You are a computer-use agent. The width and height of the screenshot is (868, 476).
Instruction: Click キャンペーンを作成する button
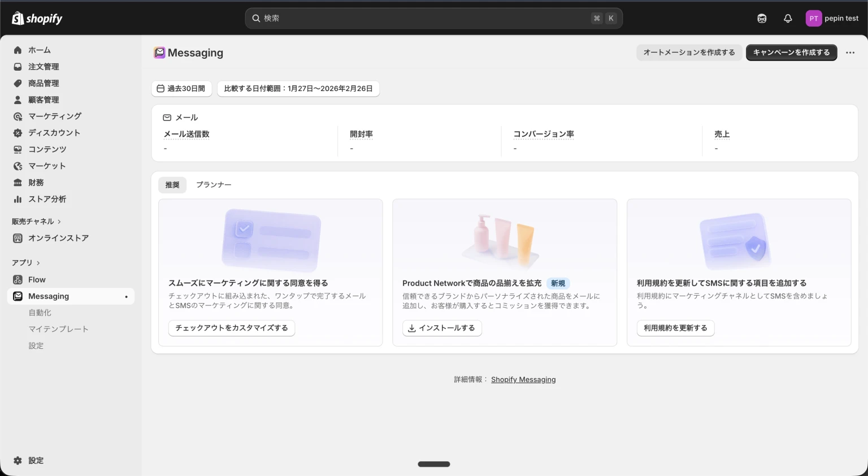[x=791, y=52]
